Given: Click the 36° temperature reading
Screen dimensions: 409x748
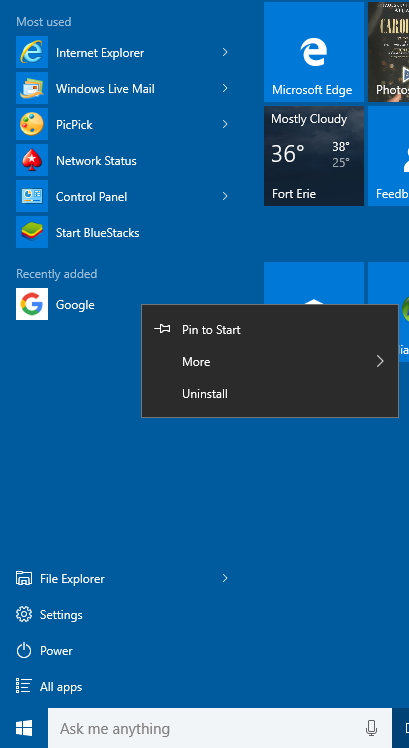Looking at the screenshot, I should coord(287,154).
